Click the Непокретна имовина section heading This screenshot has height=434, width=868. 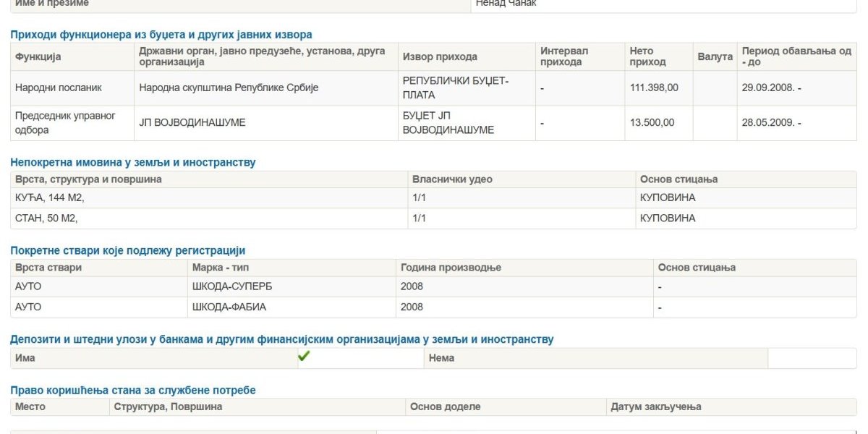tap(133, 162)
